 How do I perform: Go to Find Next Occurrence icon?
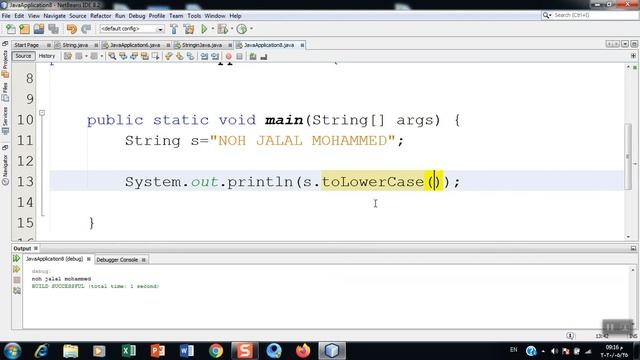click(133, 56)
